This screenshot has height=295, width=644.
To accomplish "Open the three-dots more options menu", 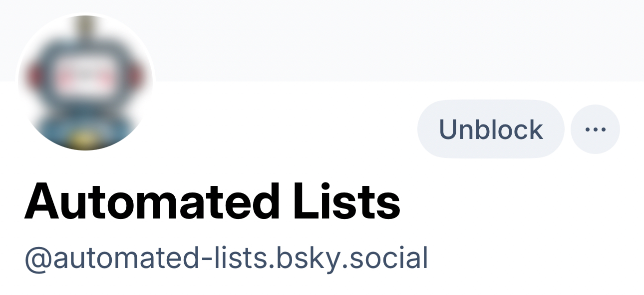I will click(595, 129).
